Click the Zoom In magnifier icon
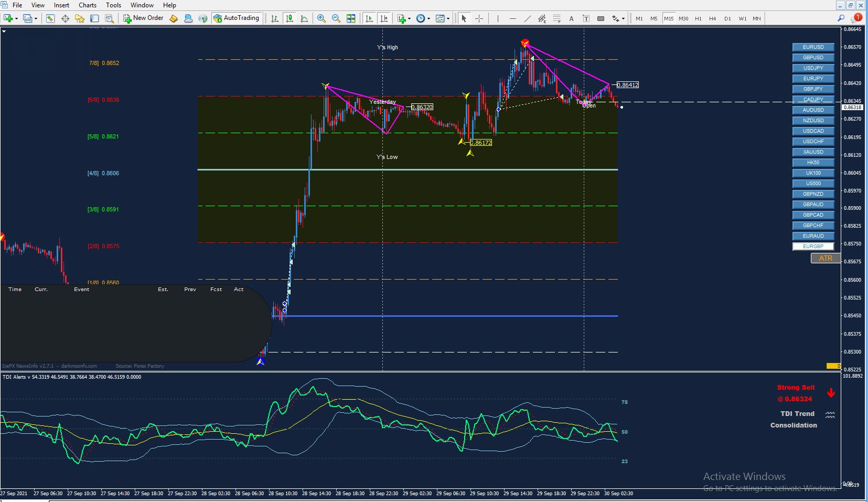The image size is (868, 502). 322,18
